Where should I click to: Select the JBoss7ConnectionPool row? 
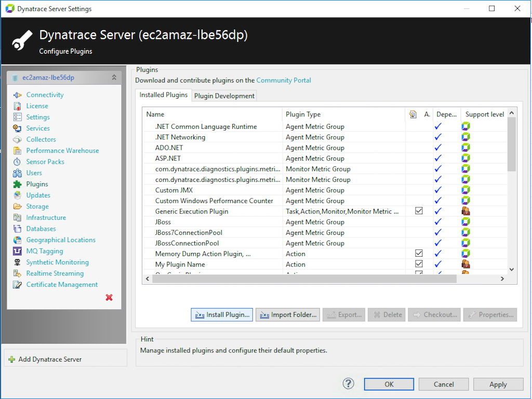325,232
